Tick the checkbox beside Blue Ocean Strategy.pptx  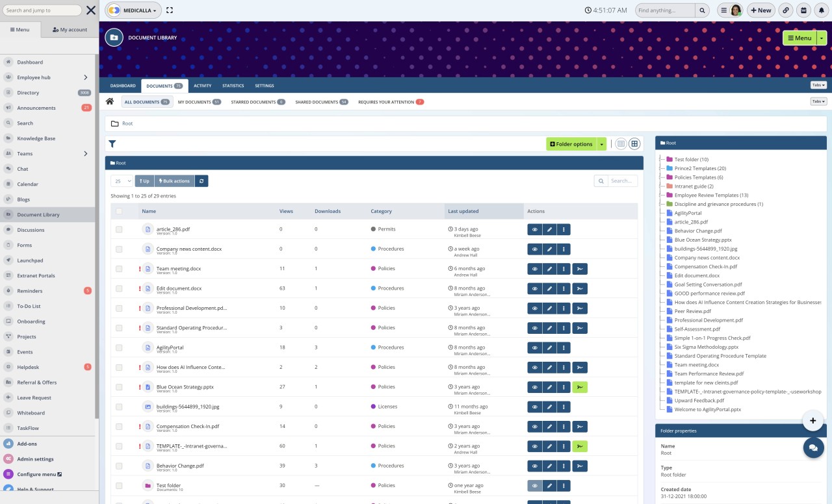point(119,386)
